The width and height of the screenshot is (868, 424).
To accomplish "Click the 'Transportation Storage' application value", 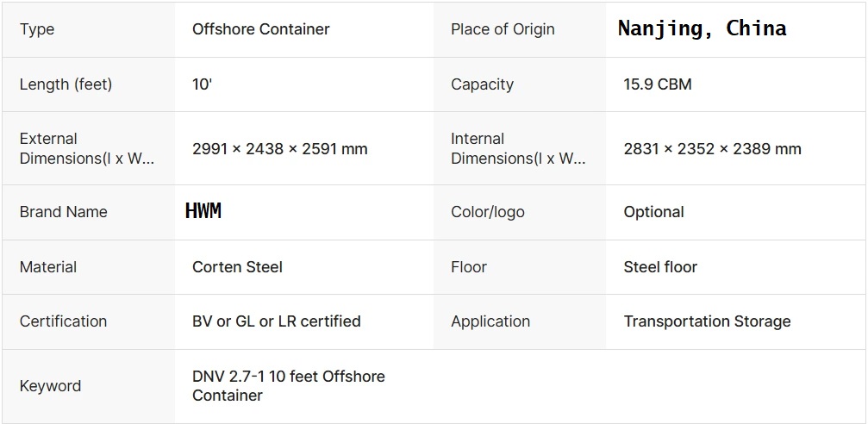I will tap(707, 321).
